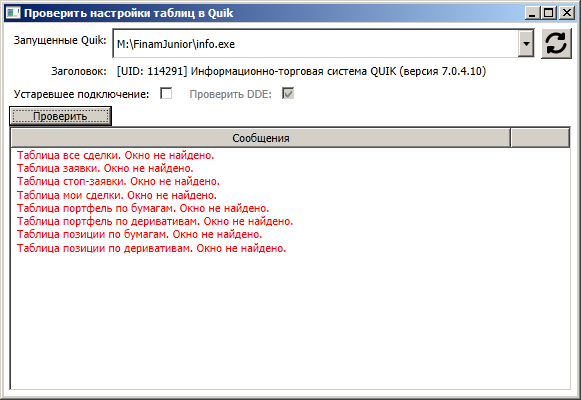Open the Запущенные Quik dropdown arrow
The width and height of the screenshot is (581, 400).
[526, 44]
